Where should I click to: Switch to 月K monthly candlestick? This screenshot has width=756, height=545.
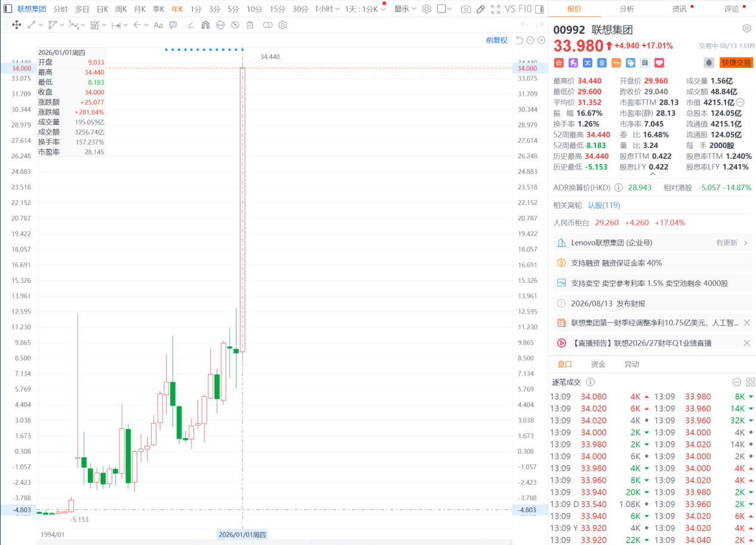[140, 9]
